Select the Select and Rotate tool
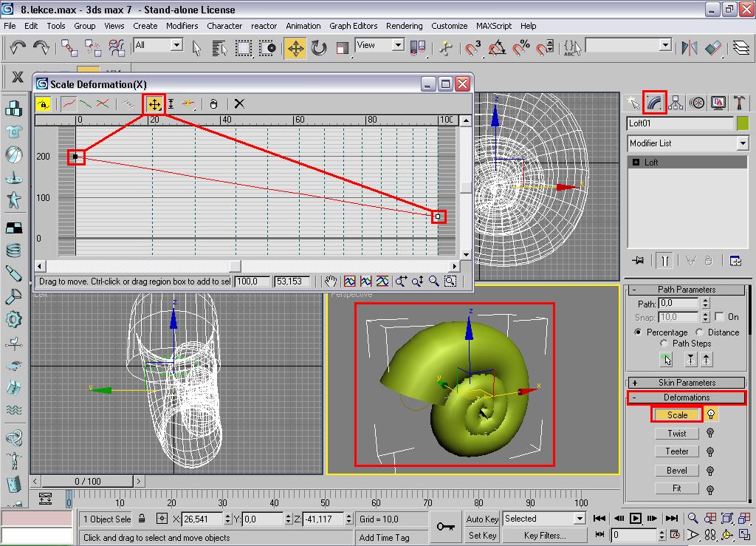This screenshot has height=546, width=756. click(319, 48)
